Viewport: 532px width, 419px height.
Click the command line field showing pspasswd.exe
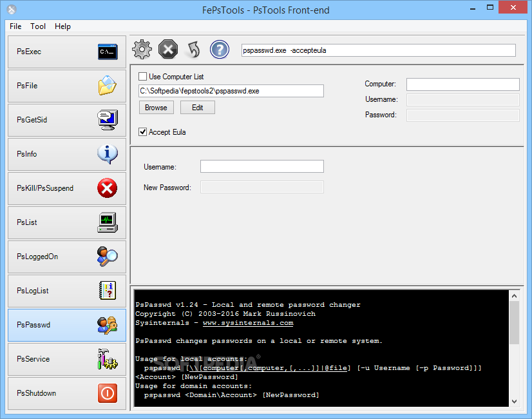click(378, 50)
